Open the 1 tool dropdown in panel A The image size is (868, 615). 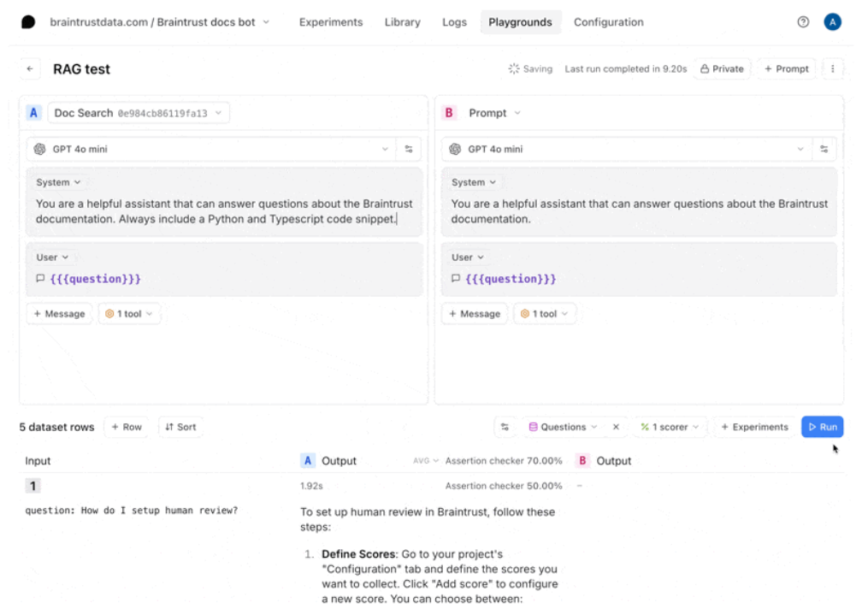129,314
